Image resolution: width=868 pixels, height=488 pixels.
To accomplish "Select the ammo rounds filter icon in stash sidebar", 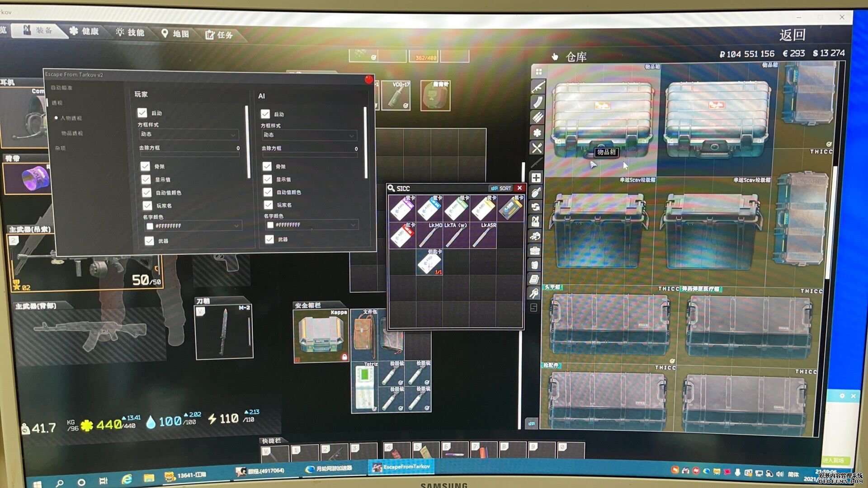I will 538,117.
